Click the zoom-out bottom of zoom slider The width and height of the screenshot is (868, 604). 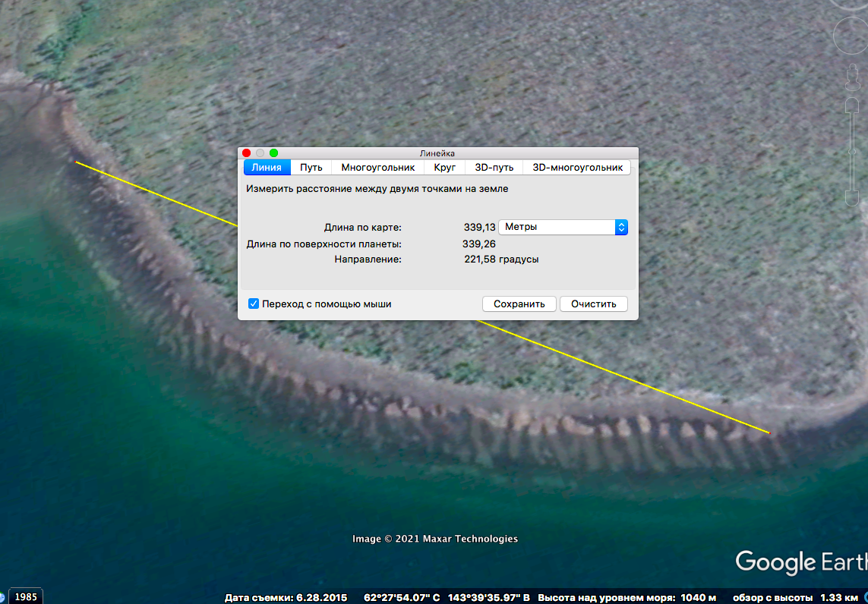(853, 199)
